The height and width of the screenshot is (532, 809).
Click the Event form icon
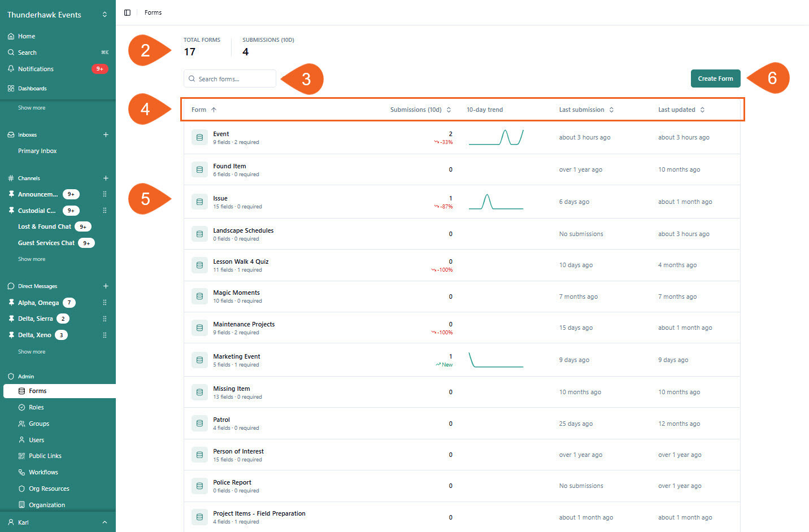point(199,138)
